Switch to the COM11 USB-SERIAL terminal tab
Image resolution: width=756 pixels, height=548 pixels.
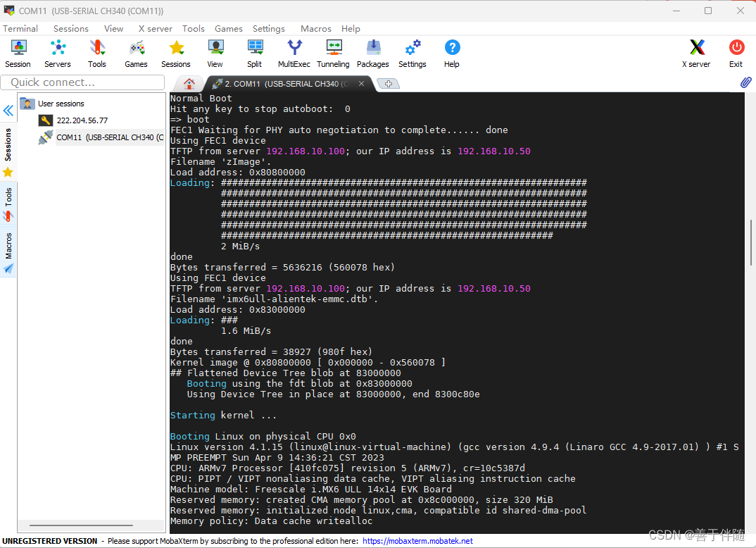(286, 84)
